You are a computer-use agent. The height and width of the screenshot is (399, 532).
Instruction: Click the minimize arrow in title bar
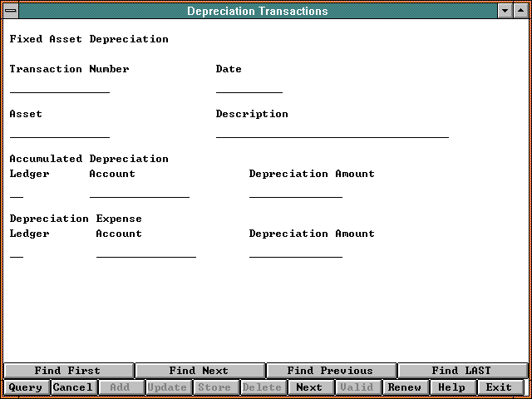[505, 11]
